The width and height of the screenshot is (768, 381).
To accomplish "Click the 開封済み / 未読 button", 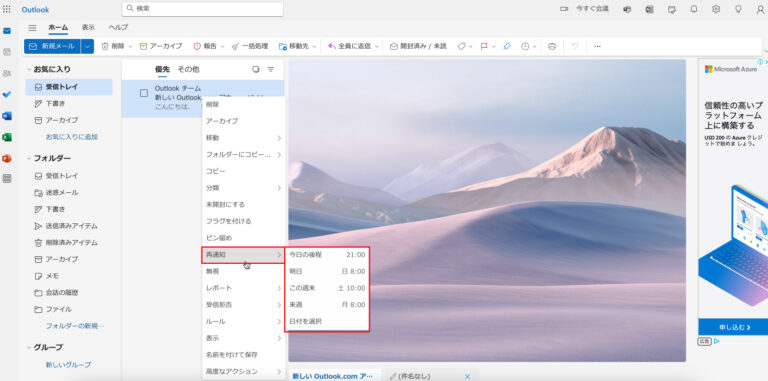I will 419,46.
